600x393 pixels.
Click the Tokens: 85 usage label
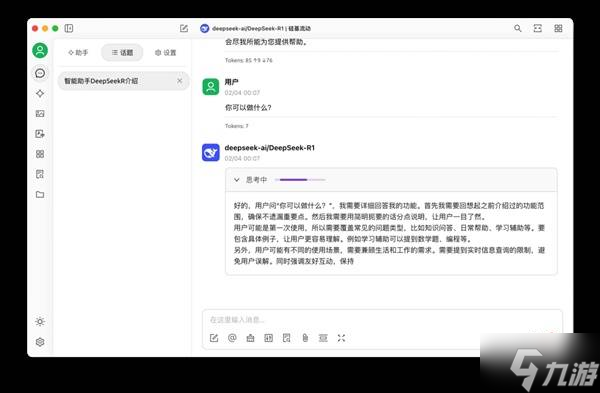tap(249, 60)
